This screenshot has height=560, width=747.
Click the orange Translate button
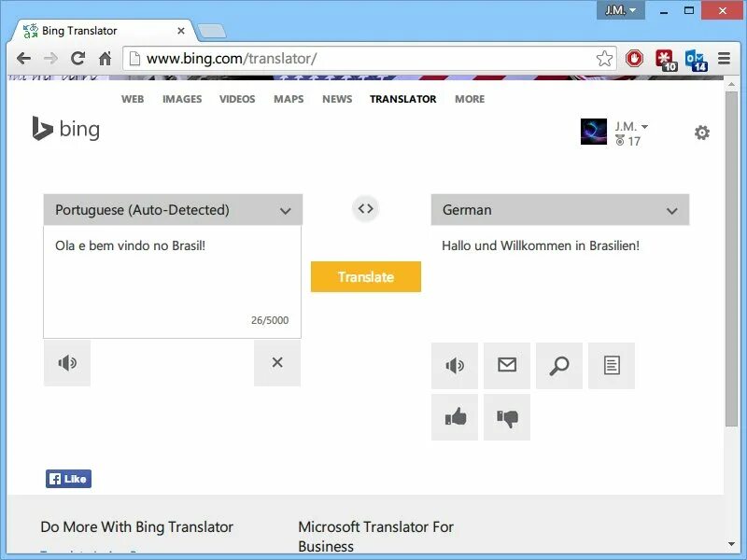click(366, 276)
